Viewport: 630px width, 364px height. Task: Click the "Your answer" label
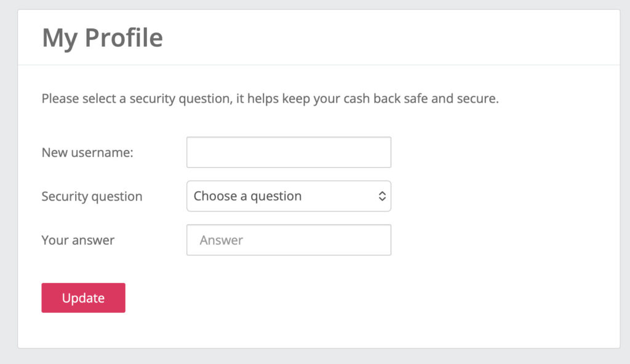pos(78,240)
